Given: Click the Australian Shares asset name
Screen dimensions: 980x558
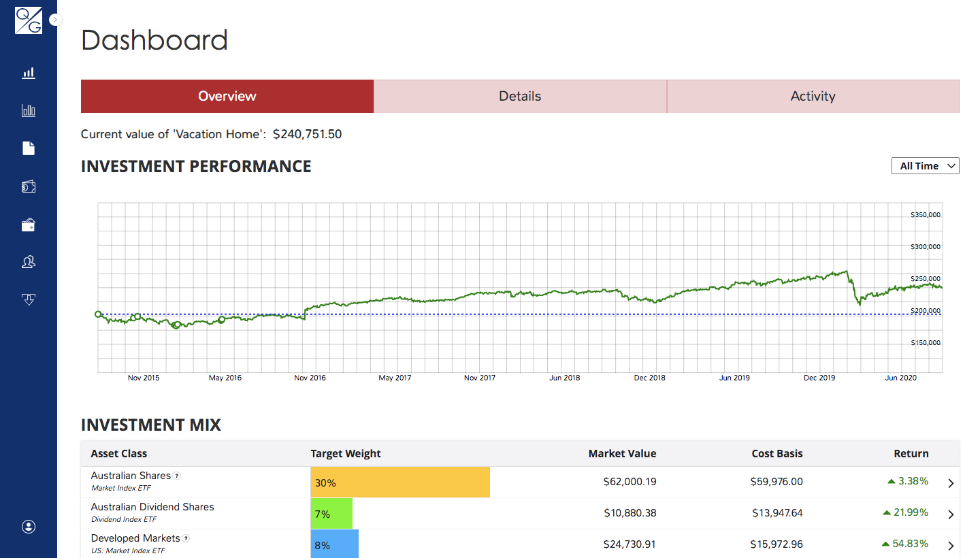Looking at the screenshot, I should coord(131,476).
